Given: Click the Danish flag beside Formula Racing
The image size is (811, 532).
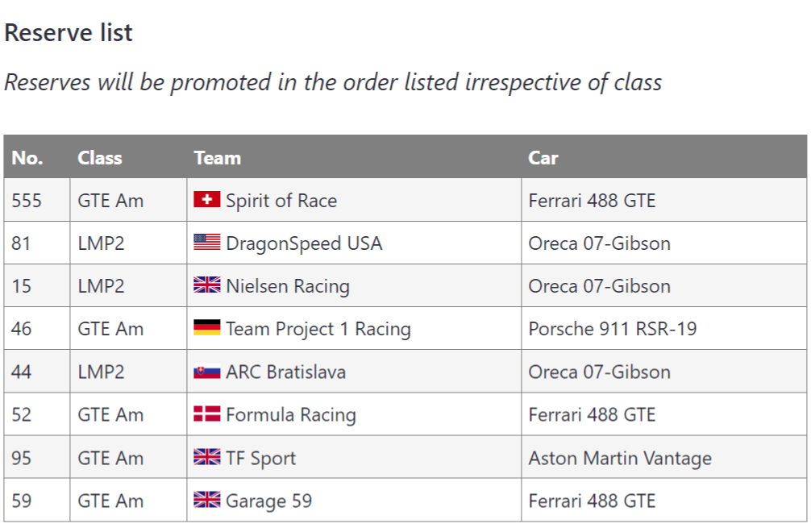Looking at the screenshot, I should pos(207,414).
